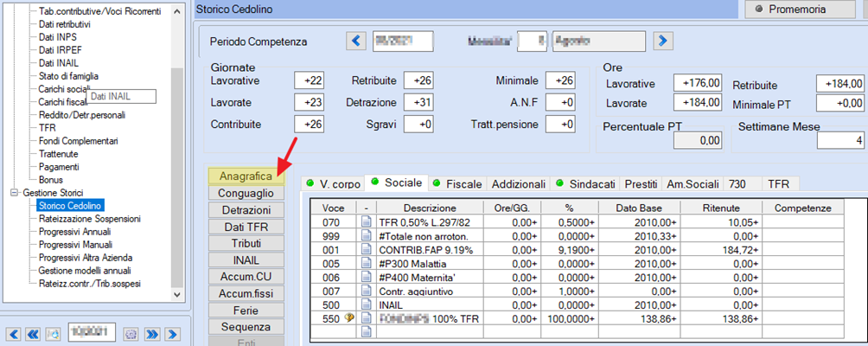Click the INAIL side button
Viewport: 868px width, 346px height.
246,260
